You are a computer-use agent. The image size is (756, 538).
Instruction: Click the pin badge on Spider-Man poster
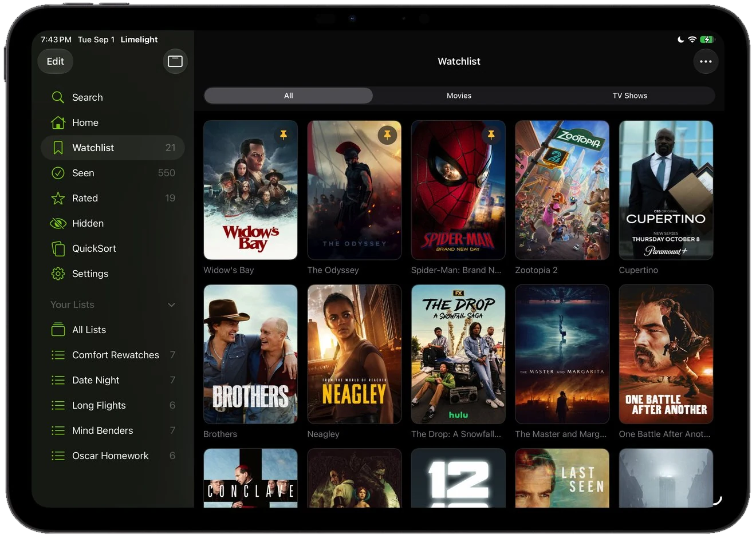(491, 135)
